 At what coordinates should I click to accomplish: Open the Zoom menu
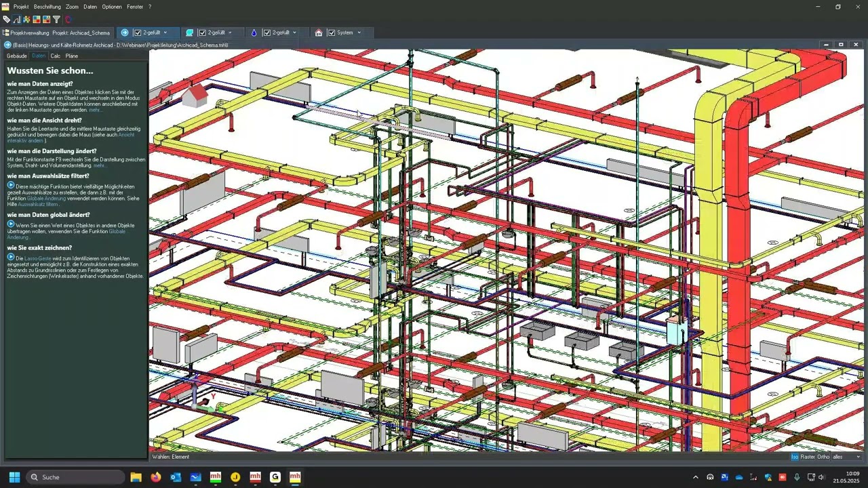click(x=72, y=6)
